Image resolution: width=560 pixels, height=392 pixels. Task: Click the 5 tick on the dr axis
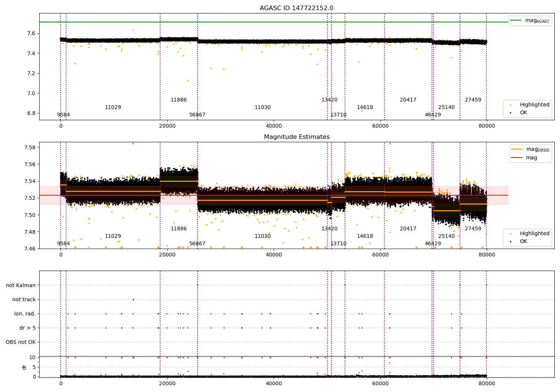pos(34,367)
